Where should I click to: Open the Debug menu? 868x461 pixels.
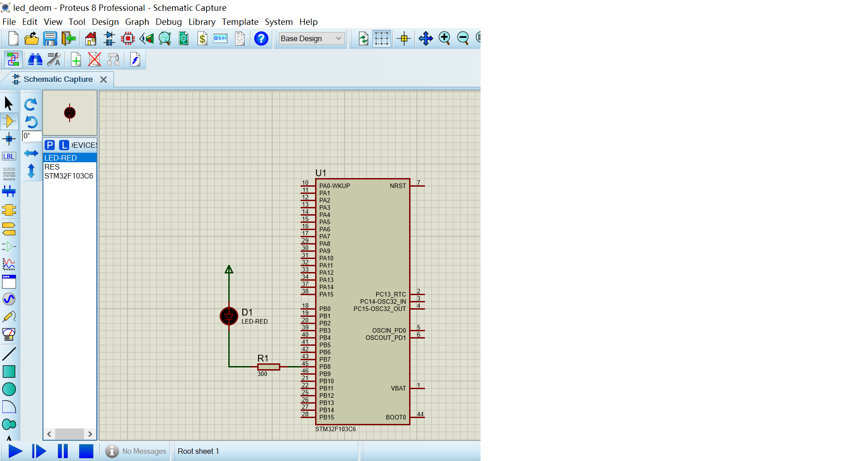coord(169,22)
